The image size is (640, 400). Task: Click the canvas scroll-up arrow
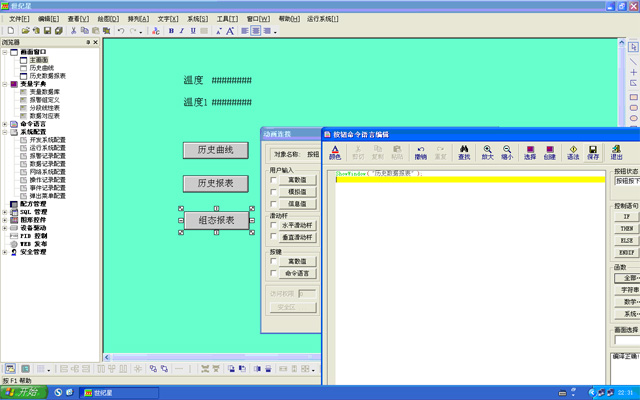tap(622, 42)
